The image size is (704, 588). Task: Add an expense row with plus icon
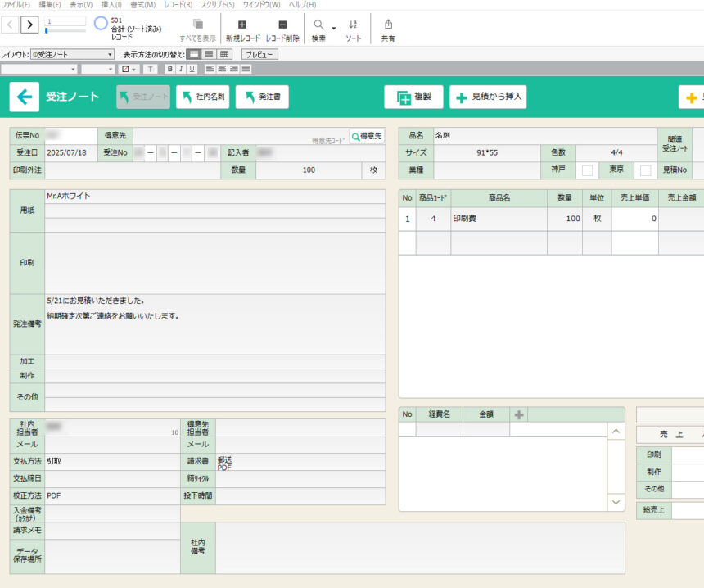click(x=519, y=414)
